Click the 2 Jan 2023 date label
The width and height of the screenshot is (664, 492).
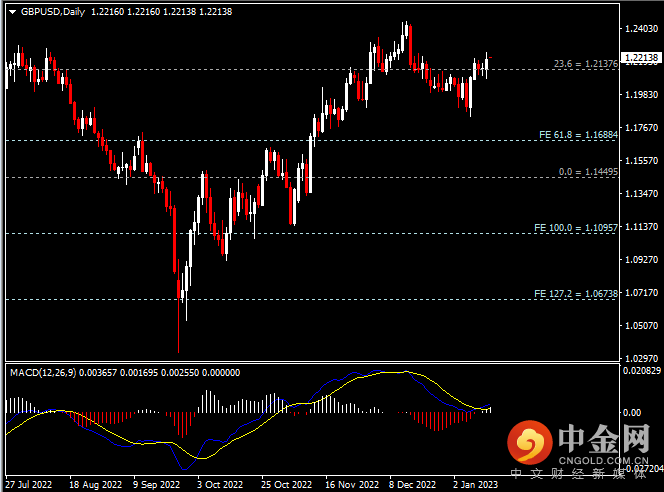(x=477, y=483)
